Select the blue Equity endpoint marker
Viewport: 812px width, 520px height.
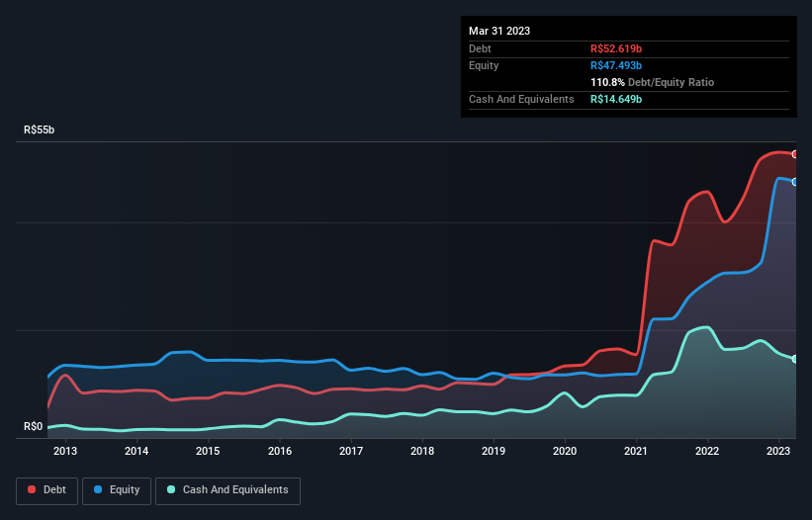795,182
